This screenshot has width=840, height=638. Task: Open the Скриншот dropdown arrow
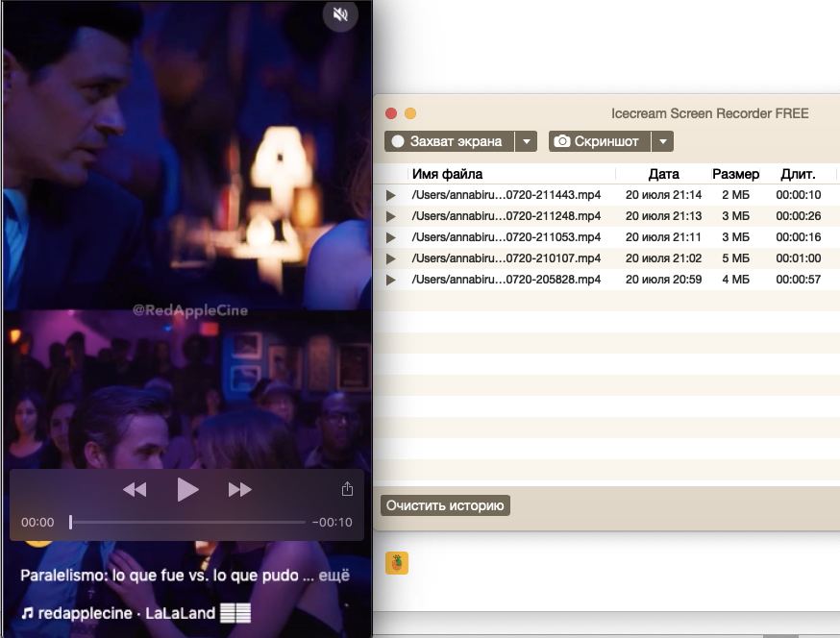click(x=662, y=141)
